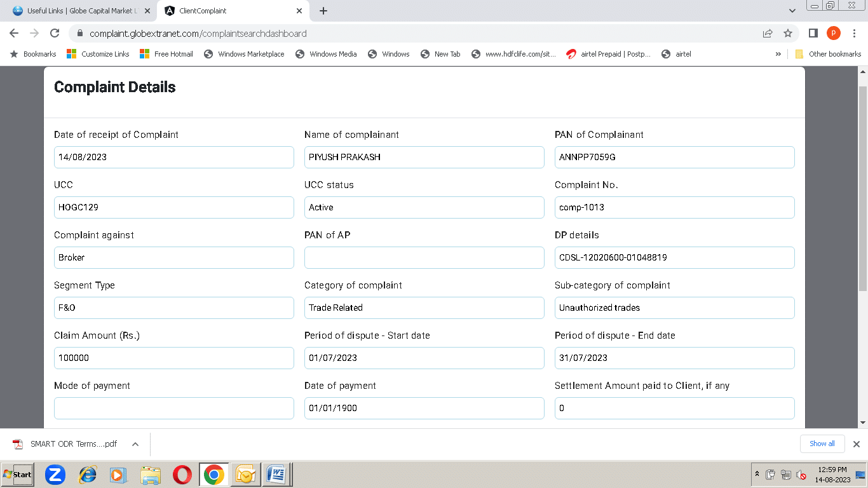Bookmark this page with the star icon
868x488 pixels.
(788, 33)
